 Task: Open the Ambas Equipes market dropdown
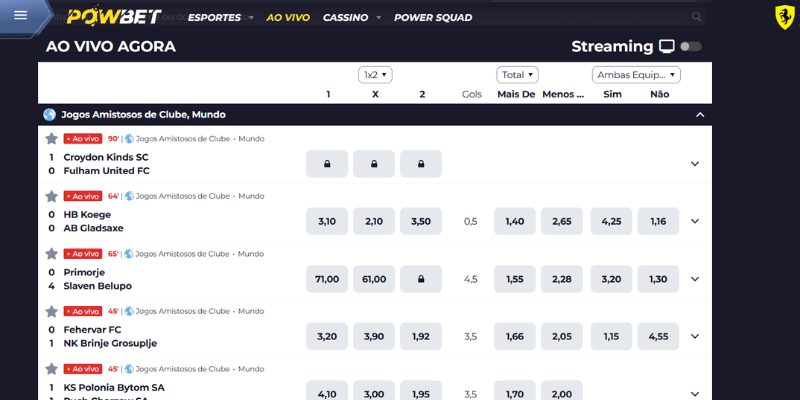tap(636, 74)
